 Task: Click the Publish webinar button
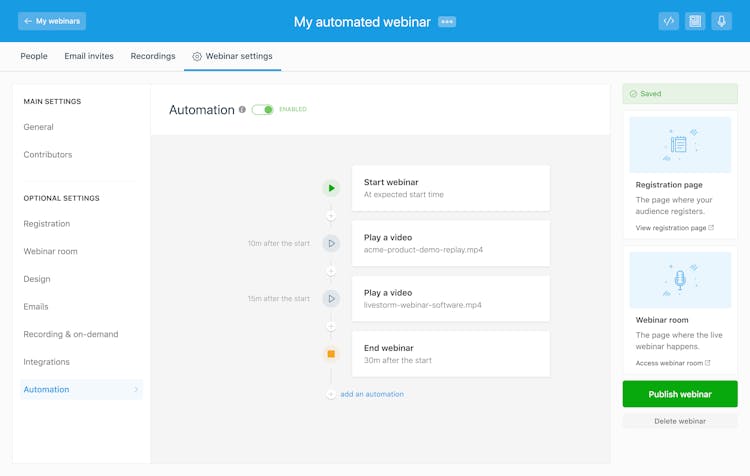pyautogui.click(x=680, y=394)
